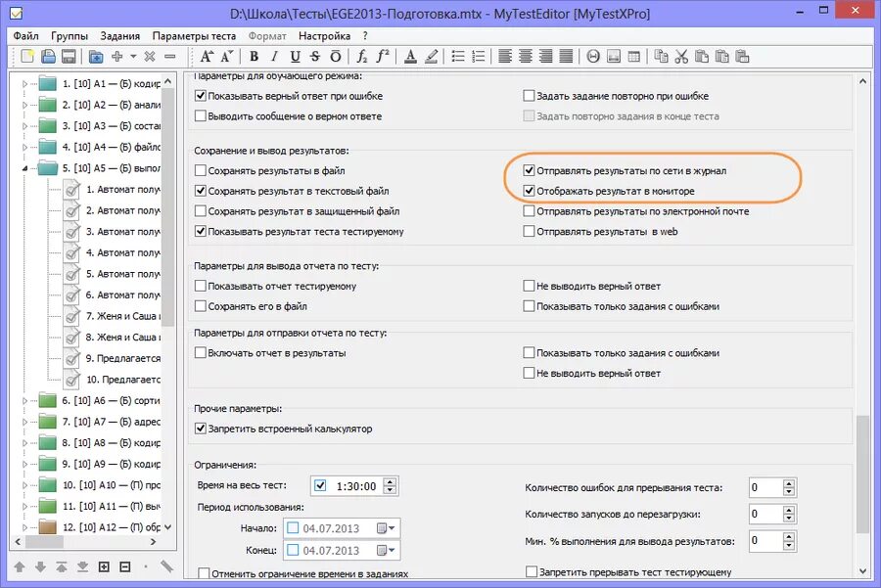The image size is (881, 588).
Task: Apply subscript formatting
Action: [362, 56]
